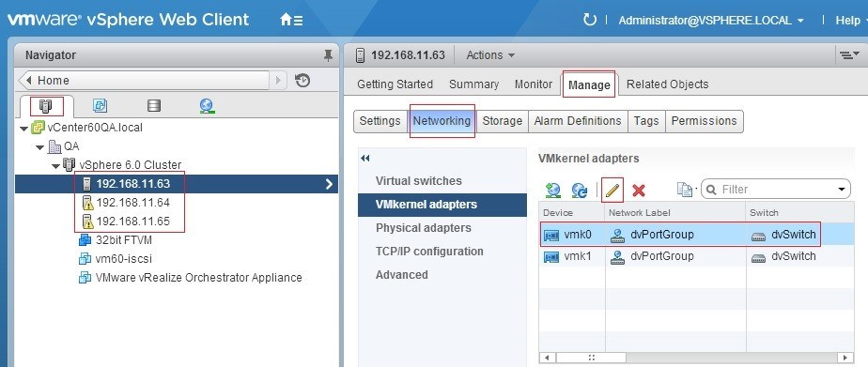Click the vSphere 6.0 Cluster icon
The width and height of the screenshot is (868, 367).
pyautogui.click(x=70, y=164)
